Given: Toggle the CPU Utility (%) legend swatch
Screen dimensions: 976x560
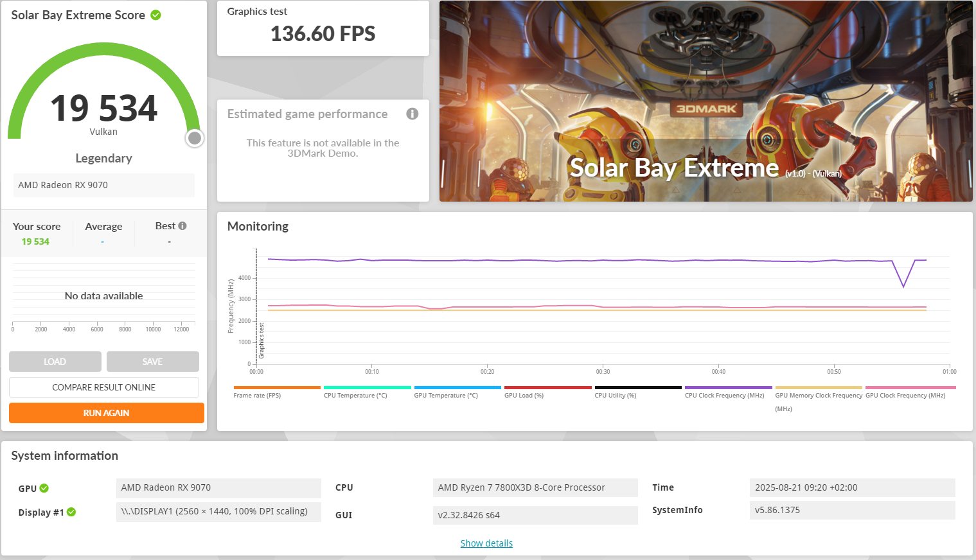Looking at the screenshot, I should pos(638,388).
